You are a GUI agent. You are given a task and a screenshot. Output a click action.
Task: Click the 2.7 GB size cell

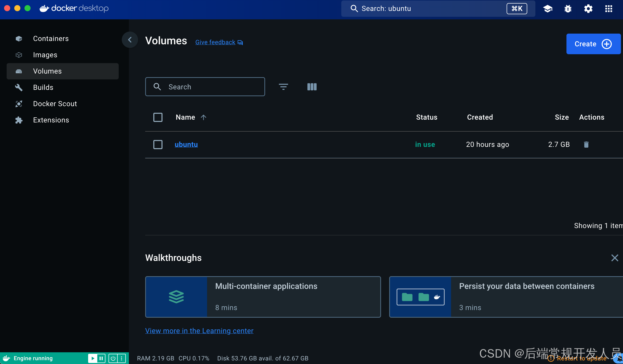(x=559, y=145)
